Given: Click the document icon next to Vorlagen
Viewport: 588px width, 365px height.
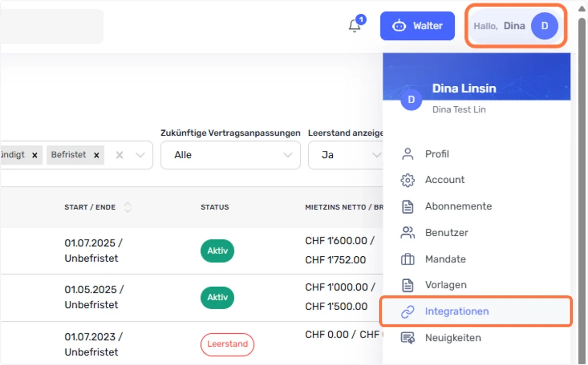Looking at the screenshot, I should (408, 285).
